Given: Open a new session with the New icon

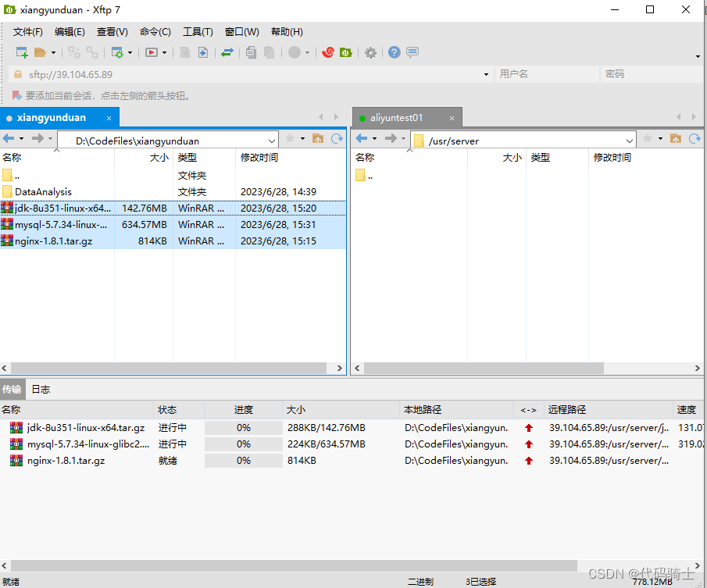Looking at the screenshot, I should coord(21,52).
